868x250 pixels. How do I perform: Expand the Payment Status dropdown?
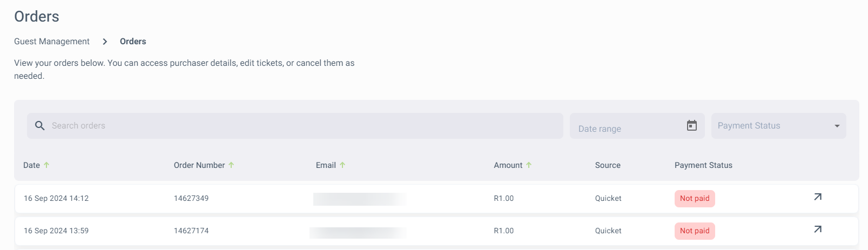tap(778, 126)
